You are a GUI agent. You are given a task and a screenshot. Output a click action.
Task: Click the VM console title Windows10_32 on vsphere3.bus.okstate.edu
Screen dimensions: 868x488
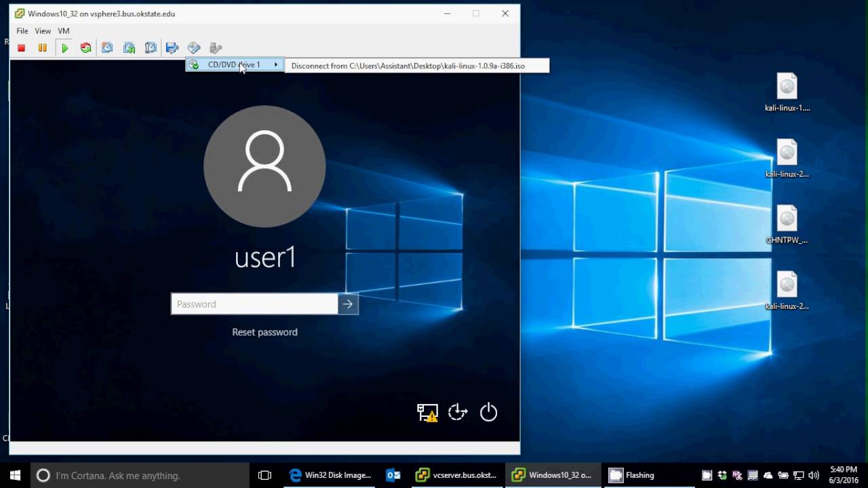pos(101,14)
